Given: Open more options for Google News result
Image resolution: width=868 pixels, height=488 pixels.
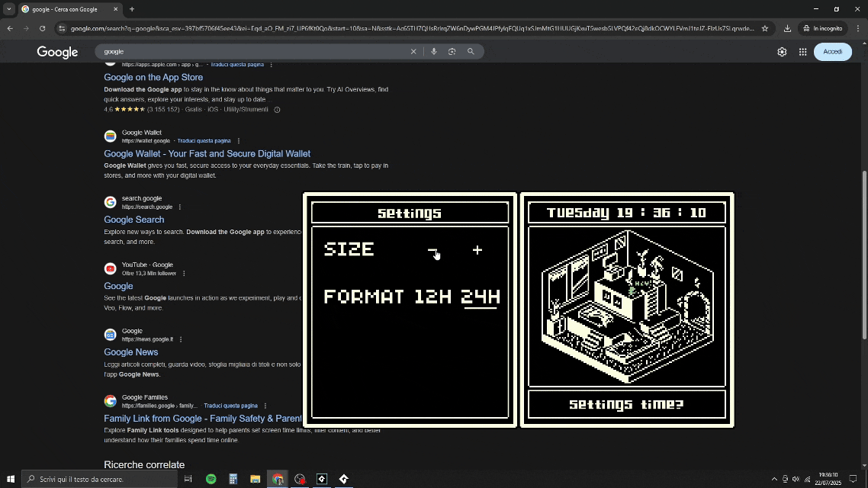Looking at the screenshot, I should tap(181, 339).
